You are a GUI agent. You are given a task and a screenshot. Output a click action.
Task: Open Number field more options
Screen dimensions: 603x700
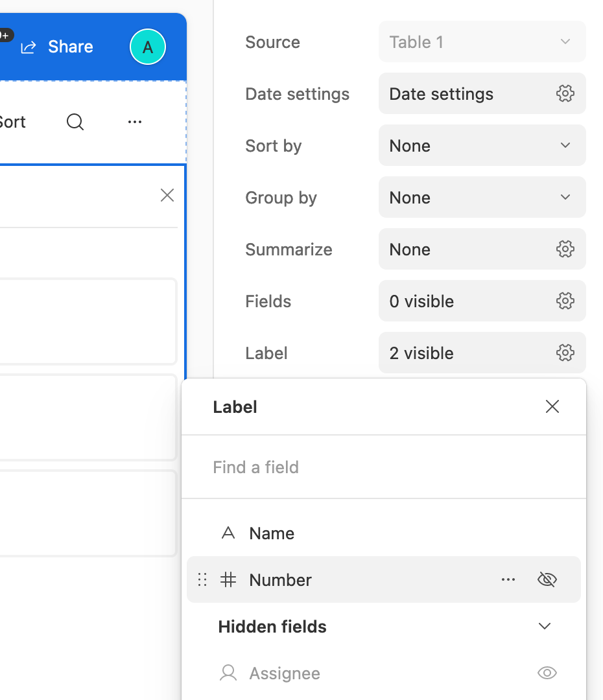[x=508, y=579]
